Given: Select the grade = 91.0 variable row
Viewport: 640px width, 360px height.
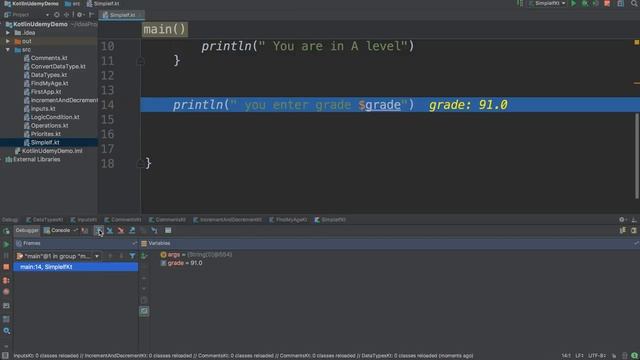Looking at the screenshot, I should coord(181,263).
